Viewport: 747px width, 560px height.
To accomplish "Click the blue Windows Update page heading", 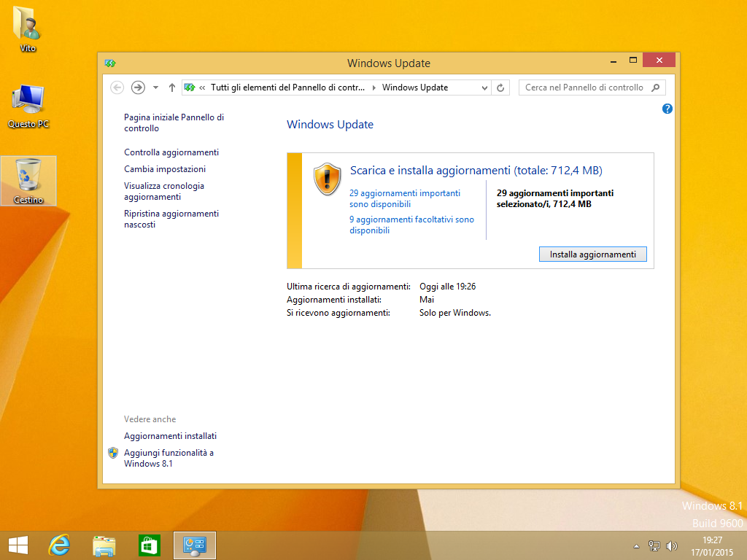I will click(330, 125).
